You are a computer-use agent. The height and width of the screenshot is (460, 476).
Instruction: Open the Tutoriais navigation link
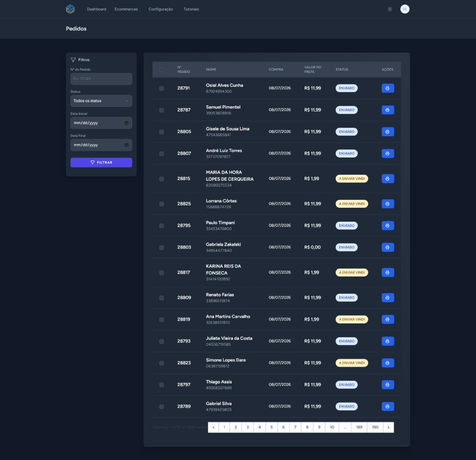coord(191,9)
